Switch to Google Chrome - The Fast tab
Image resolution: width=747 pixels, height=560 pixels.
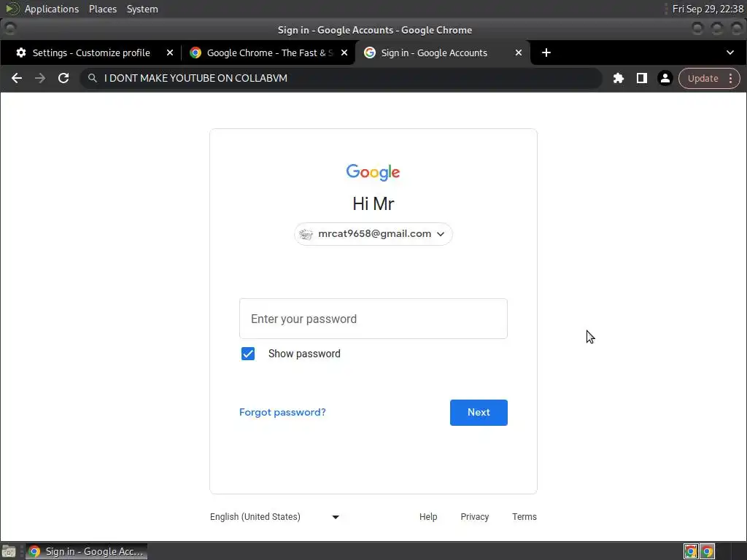pyautogui.click(x=269, y=52)
